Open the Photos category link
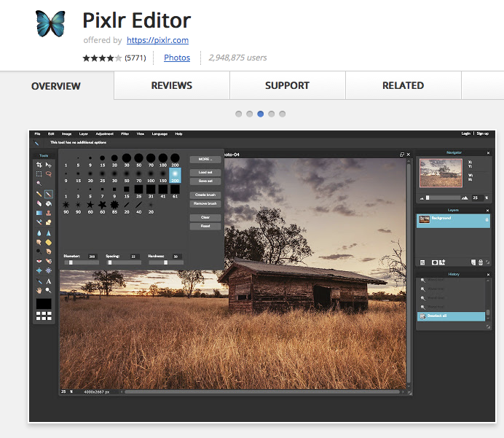504x438 pixels. [x=177, y=58]
